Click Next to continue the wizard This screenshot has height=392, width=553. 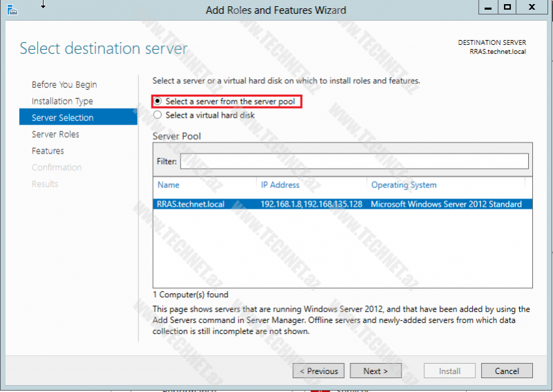pyautogui.click(x=375, y=371)
